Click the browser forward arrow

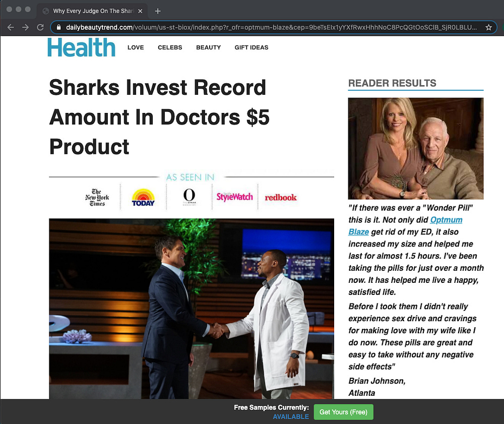tap(25, 27)
